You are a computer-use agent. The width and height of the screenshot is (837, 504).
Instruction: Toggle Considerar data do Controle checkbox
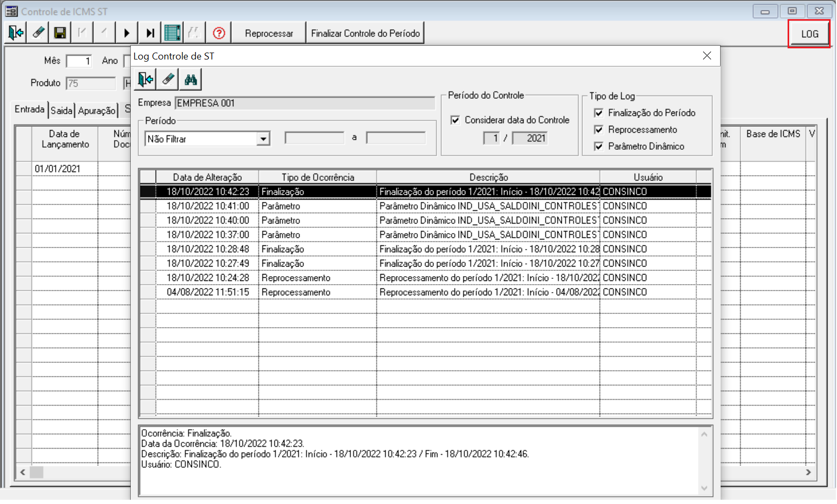pyautogui.click(x=455, y=120)
